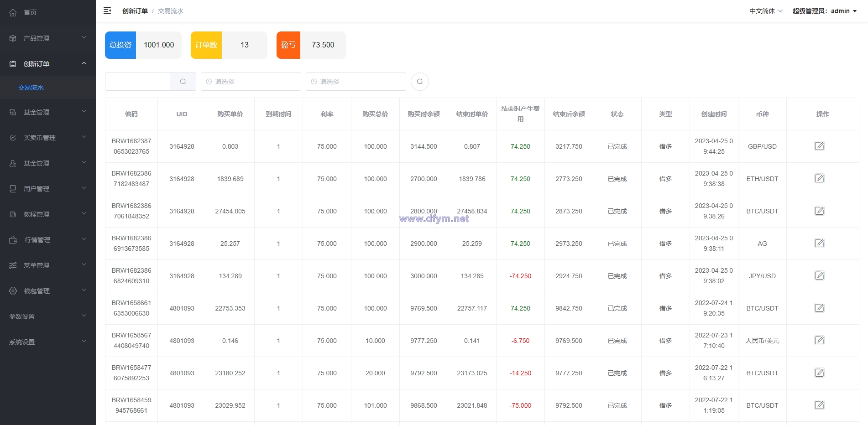Collapse the 创新订单 menu chevron

pos(84,63)
